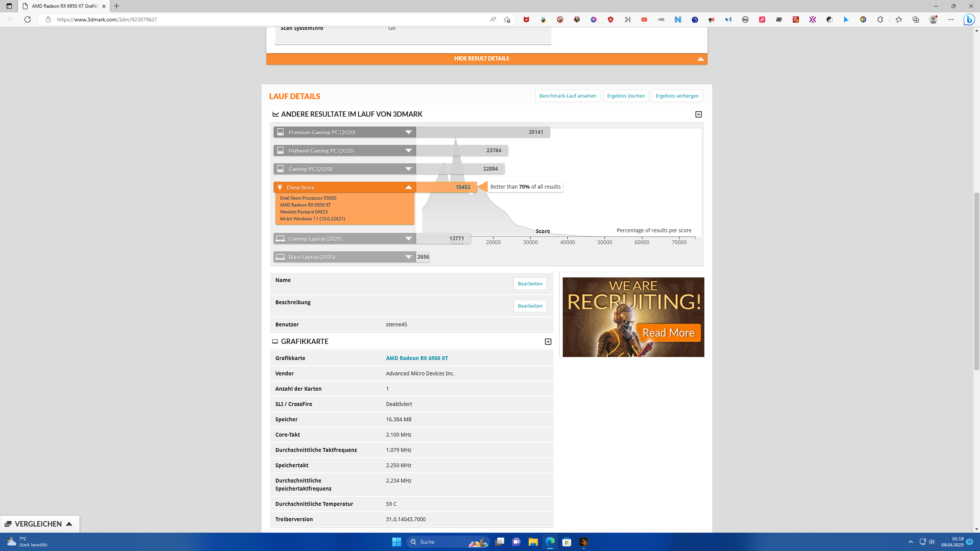Collapse the Diese Score details

(x=408, y=187)
